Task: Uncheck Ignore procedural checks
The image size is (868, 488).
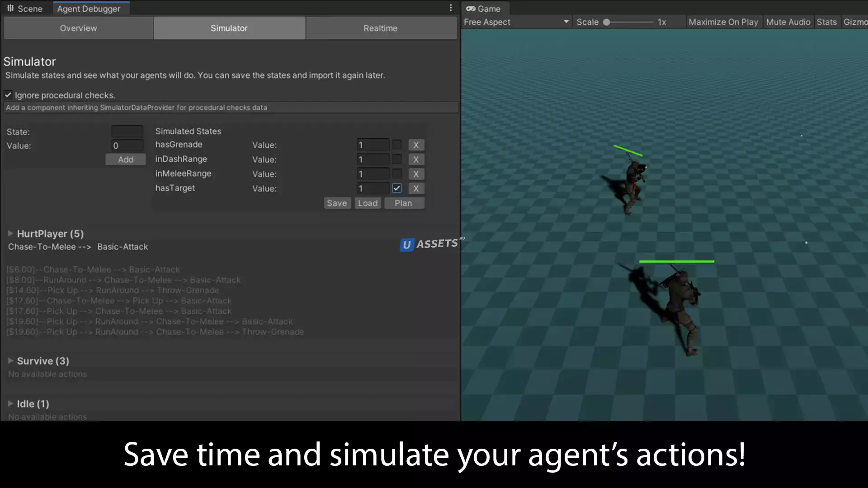Action: coord(8,95)
